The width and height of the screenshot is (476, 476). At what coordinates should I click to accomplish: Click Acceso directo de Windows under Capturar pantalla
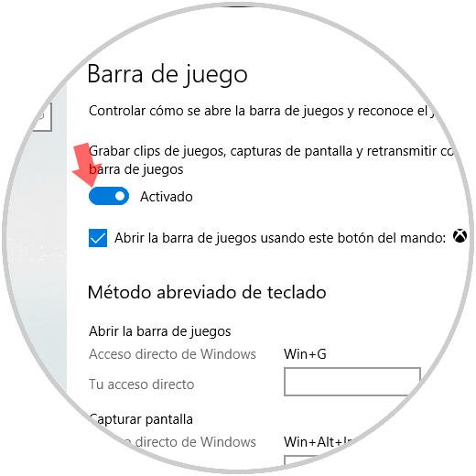(x=183, y=442)
